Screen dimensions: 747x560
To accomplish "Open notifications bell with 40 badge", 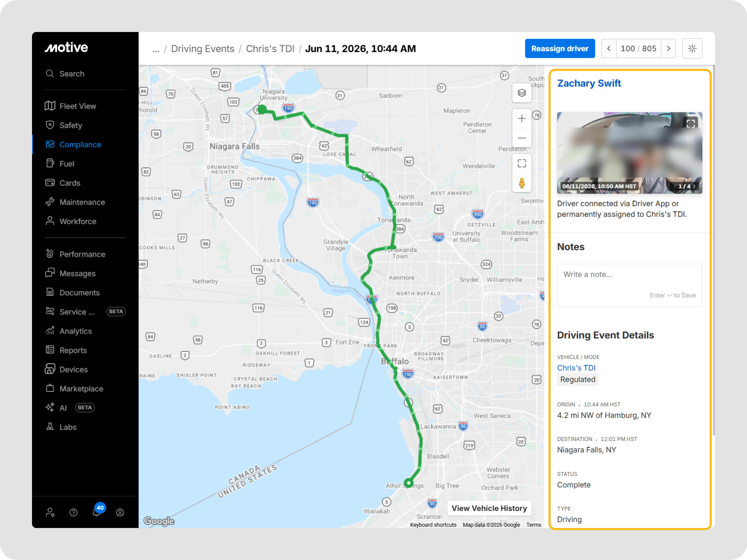I will (97, 511).
